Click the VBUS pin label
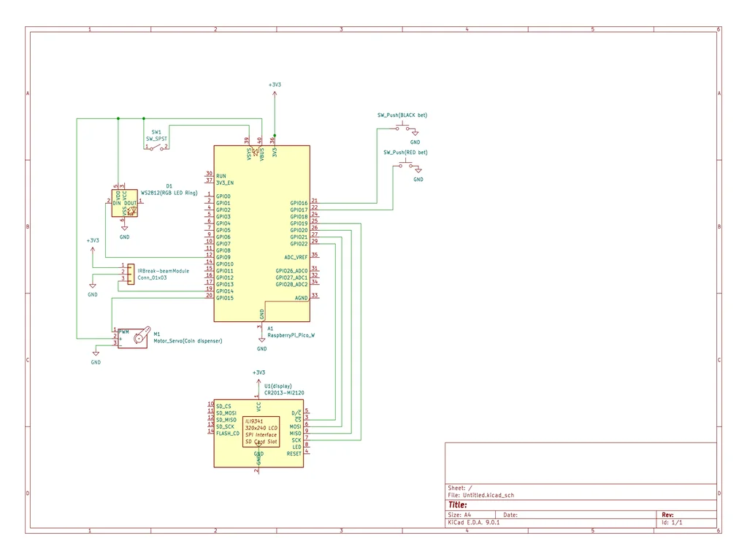The image size is (747, 560). (261, 154)
